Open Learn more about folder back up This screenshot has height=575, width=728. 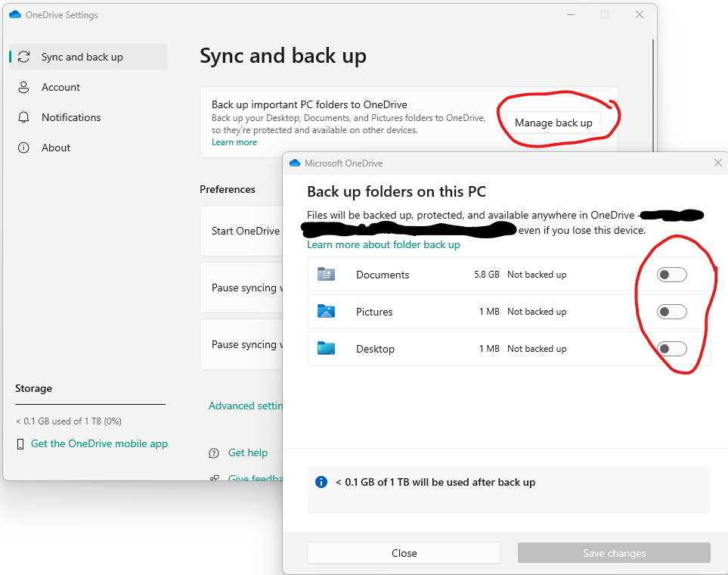(383, 244)
